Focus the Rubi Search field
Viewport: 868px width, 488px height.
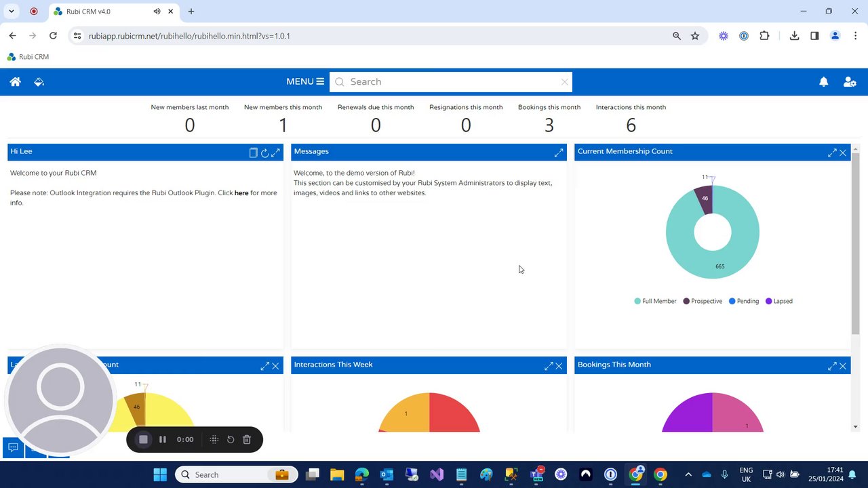(x=451, y=82)
